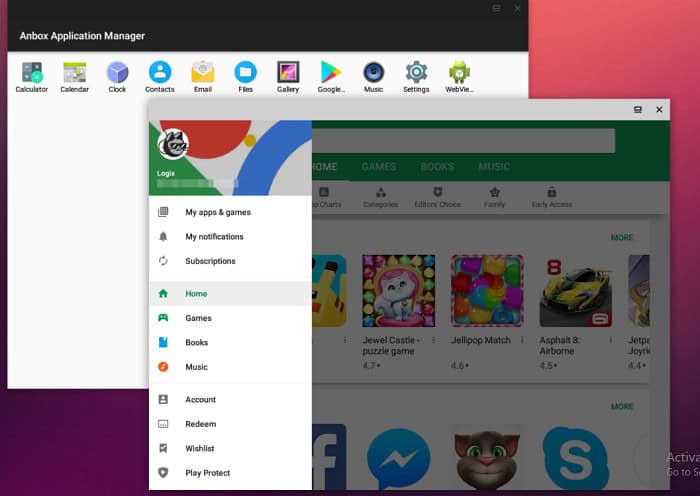Open My apps & games
Image resolution: width=700 pixels, height=496 pixels.
pyautogui.click(x=230, y=212)
